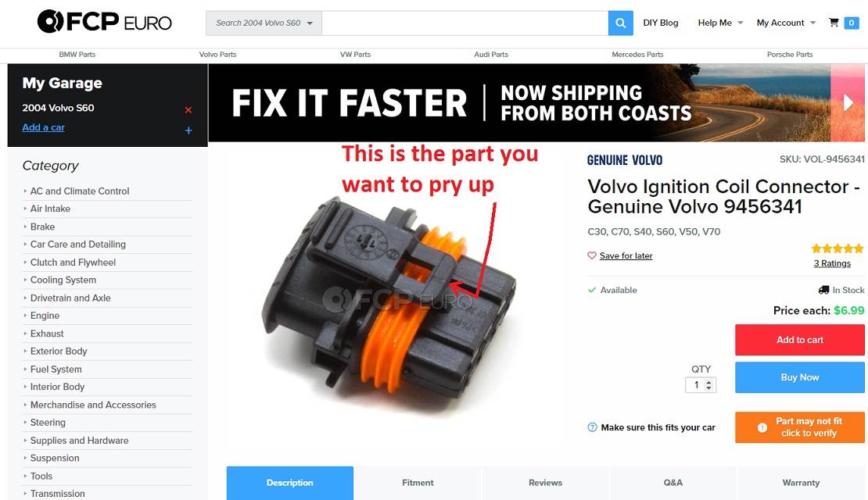Click the question mark fitment help icon
Viewport: 868px width, 500px height.
click(x=592, y=427)
